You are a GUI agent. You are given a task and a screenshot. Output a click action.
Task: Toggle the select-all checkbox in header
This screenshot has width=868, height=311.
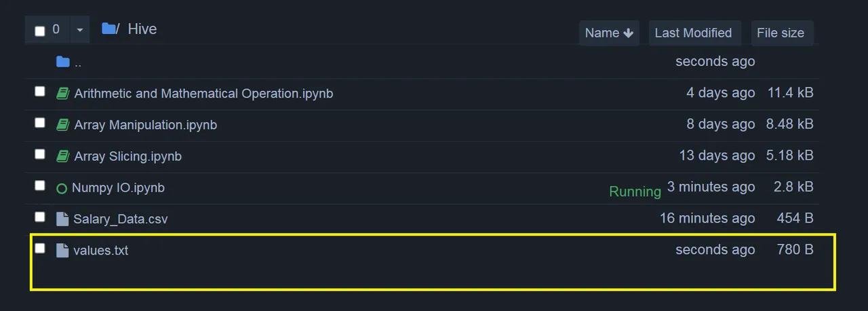pyautogui.click(x=40, y=31)
